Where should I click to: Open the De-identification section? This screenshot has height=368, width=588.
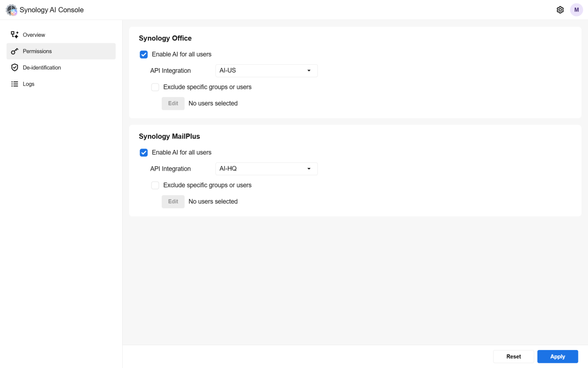click(x=42, y=68)
